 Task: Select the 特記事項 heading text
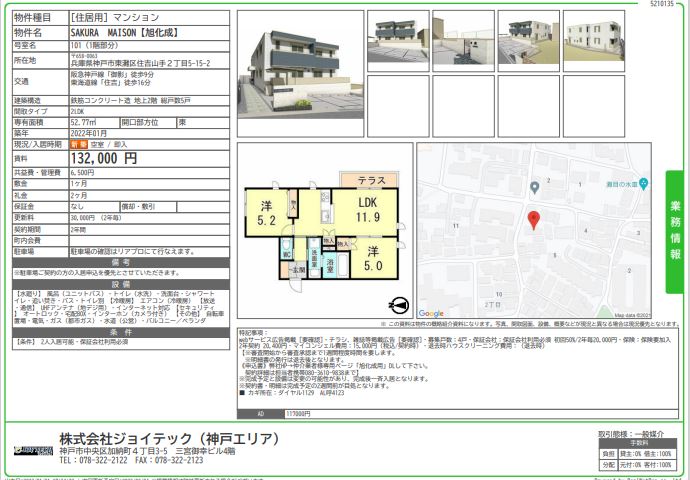(x=253, y=333)
